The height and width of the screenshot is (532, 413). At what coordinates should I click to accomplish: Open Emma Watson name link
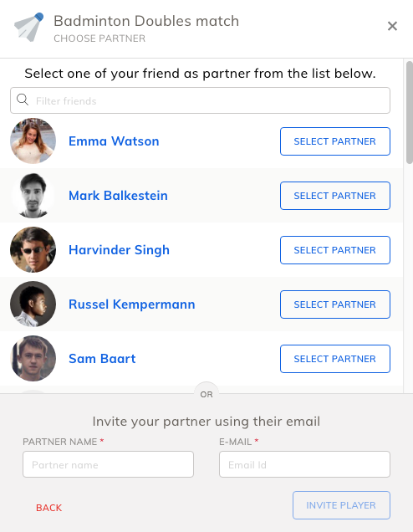point(114,141)
